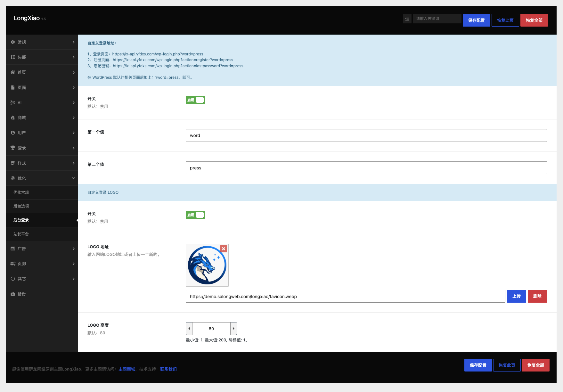The width and height of the screenshot is (563, 392).
Task: Expand the 其它 section chevron
Action: (x=74, y=279)
